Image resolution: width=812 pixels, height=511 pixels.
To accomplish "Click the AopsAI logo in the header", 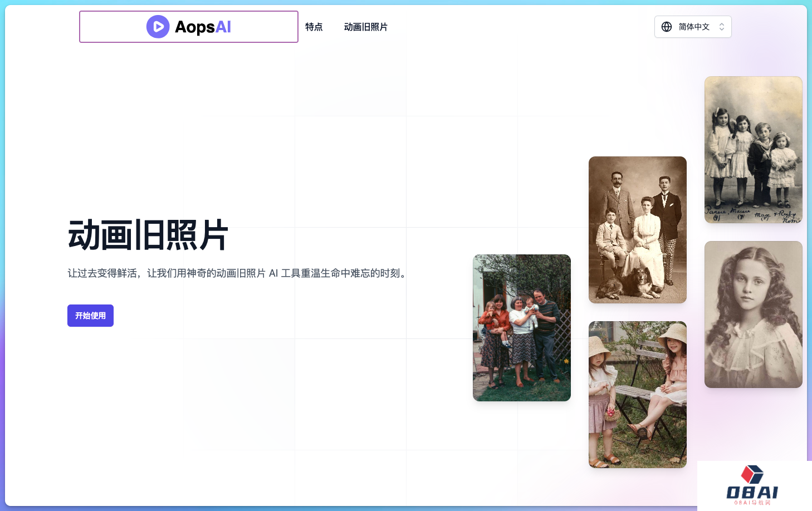I will pyautogui.click(x=188, y=27).
